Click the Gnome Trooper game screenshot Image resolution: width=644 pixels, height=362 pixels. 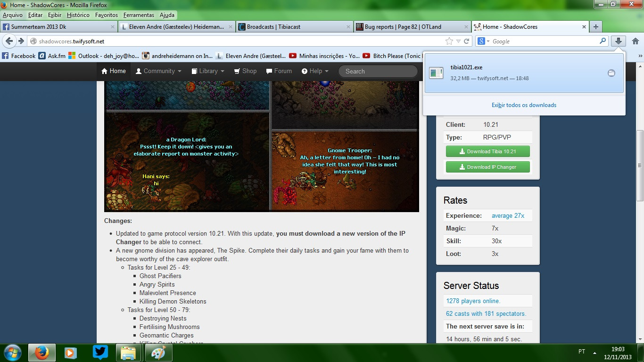[x=345, y=171]
